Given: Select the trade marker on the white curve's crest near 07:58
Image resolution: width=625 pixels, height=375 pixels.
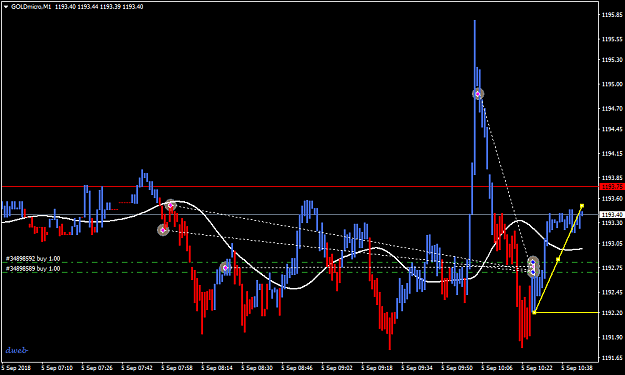Looking at the screenshot, I should pos(171,205).
